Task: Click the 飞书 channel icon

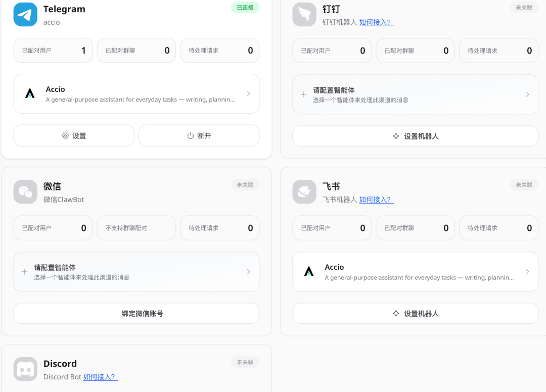Action: click(x=304, y=191)
